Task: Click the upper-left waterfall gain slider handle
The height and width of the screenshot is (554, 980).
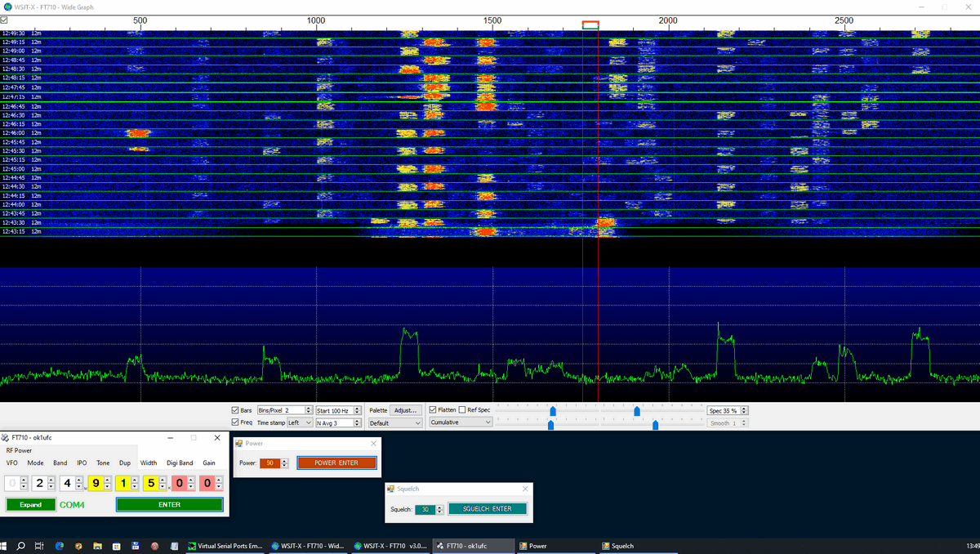Action: tap(553, 411)
